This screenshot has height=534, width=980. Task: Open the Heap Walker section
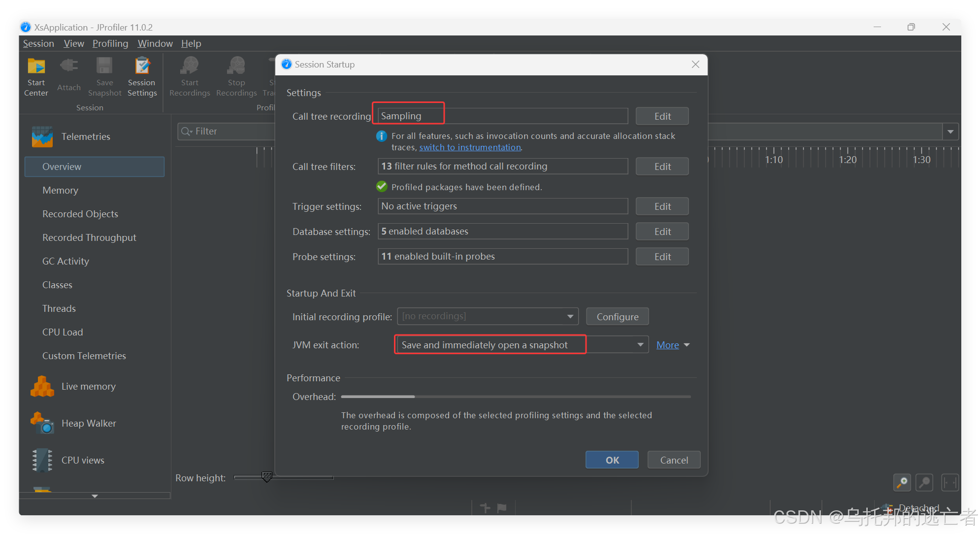point(88,423)
